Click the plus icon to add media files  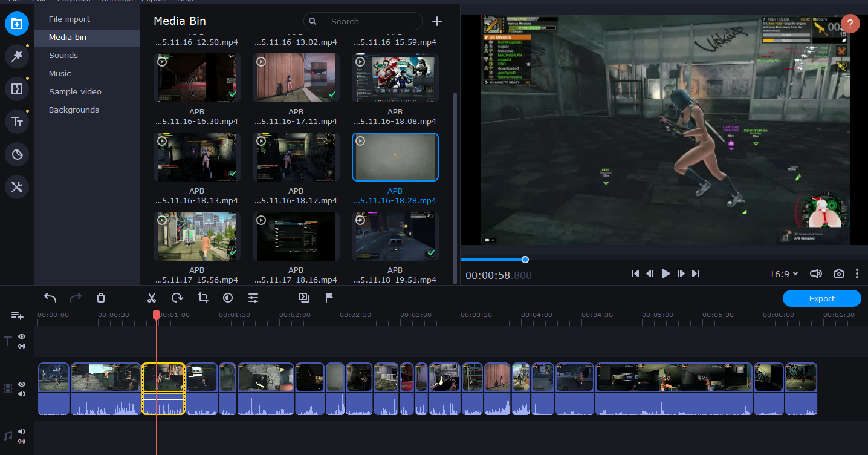437,21
